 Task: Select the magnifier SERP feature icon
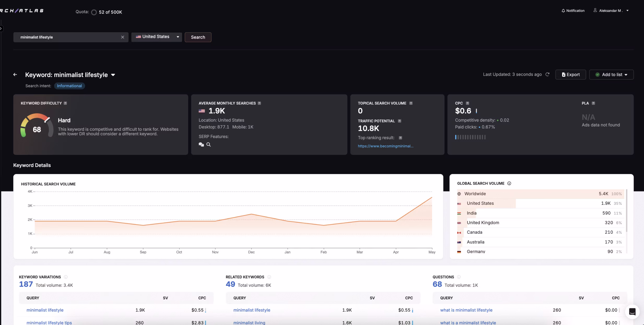[208, 145]
